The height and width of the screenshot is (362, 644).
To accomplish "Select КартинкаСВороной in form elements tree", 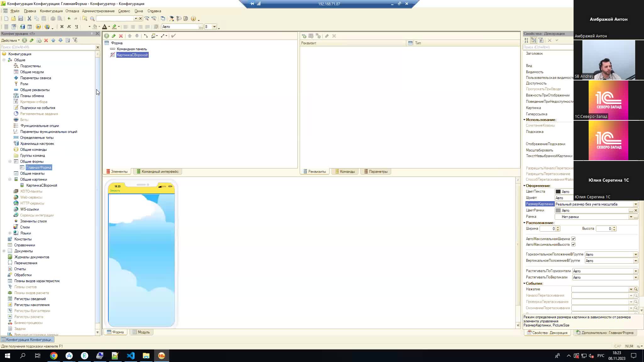I will [x=132, y=55].
